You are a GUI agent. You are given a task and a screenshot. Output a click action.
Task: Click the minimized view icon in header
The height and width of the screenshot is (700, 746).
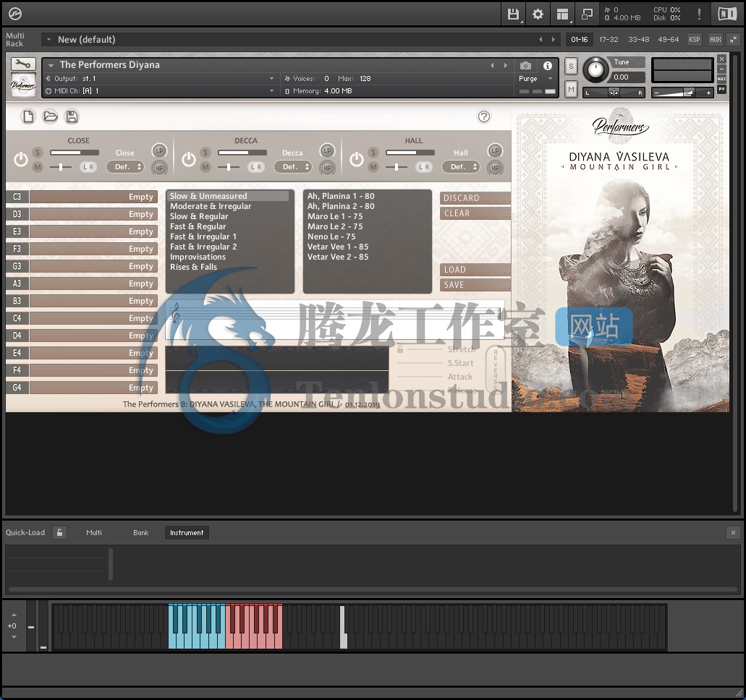(587, 14)
